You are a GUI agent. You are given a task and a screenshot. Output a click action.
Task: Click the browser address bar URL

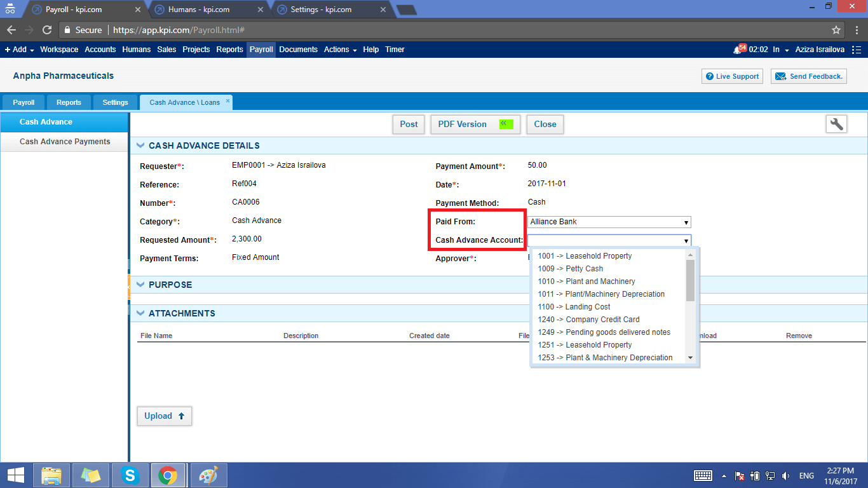[x=179, y=30]
